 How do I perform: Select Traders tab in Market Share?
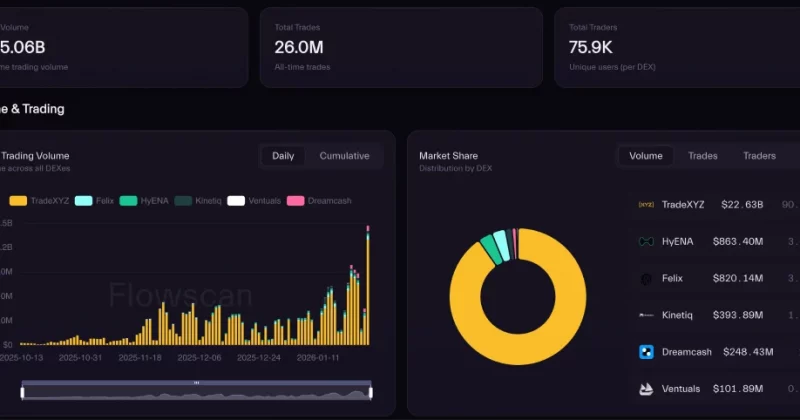759,156
